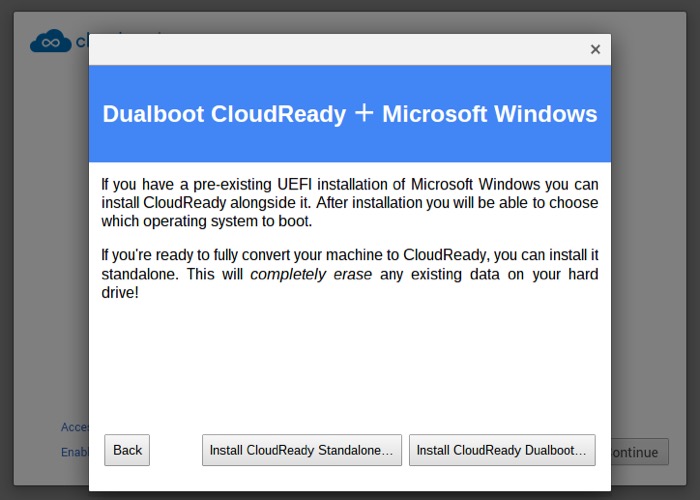The image size is (700, 500).
Task: Open the partially visible 'Enabl' link
Action: coord(75,452)
